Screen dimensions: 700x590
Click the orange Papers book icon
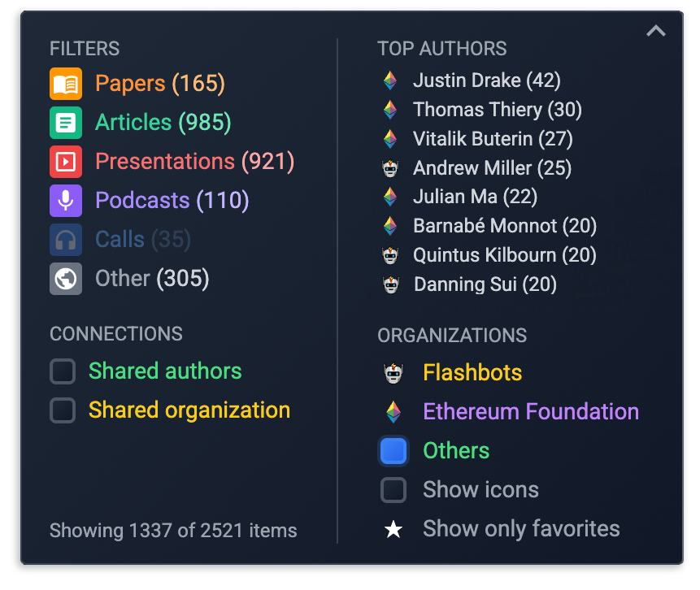[x=66, y=84]
